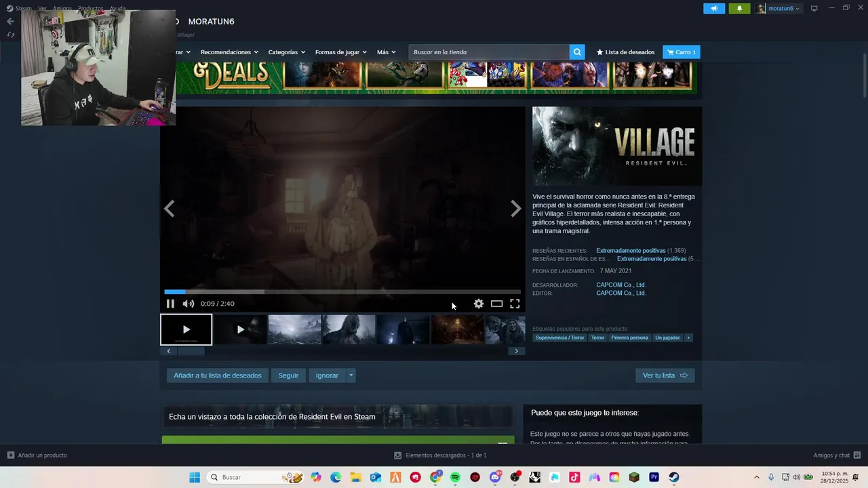Viewport: 868px width, 488px height.
Task: Open the Carro 1 shopping cart
Action: [682, 52]
